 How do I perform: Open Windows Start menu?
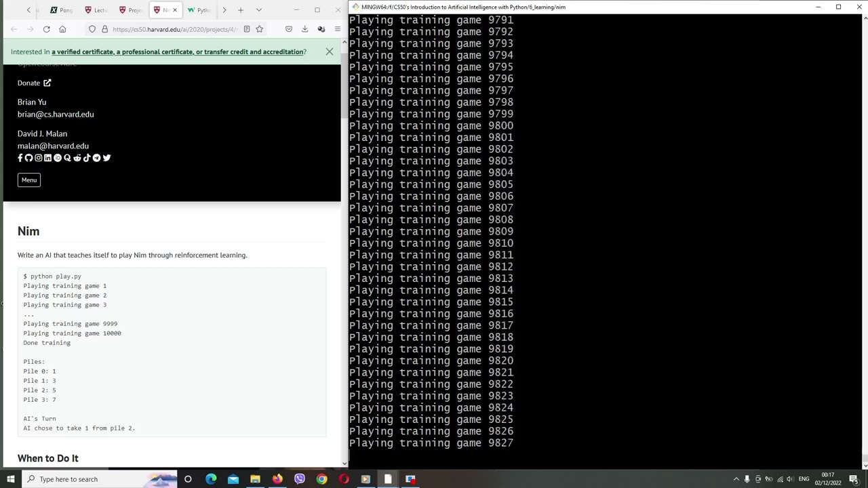click(11, 479)
